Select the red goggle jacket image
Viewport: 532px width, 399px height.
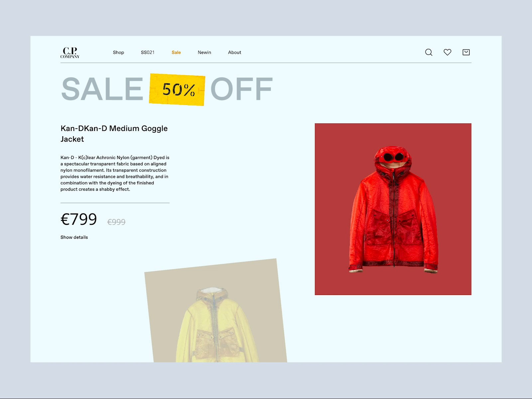tap(393, 209)
